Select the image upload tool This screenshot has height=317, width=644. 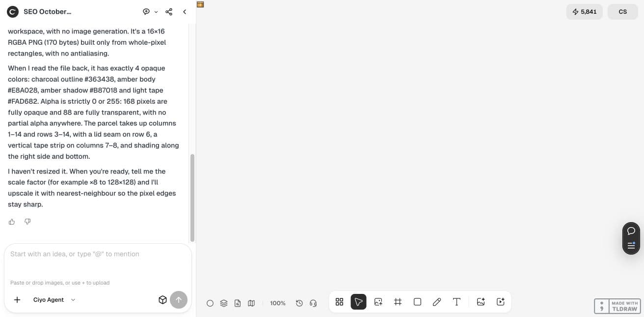(378, 302)
